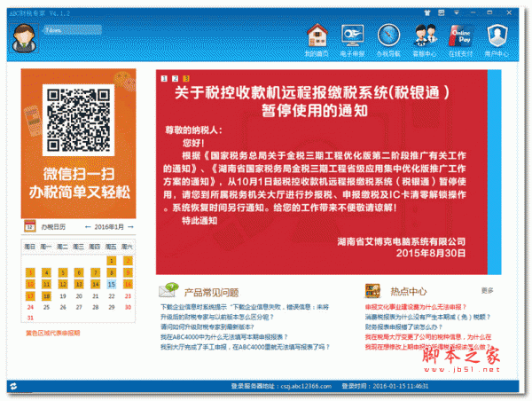
Task: Click the 热点中心 heading
Action: click(409, 291)
